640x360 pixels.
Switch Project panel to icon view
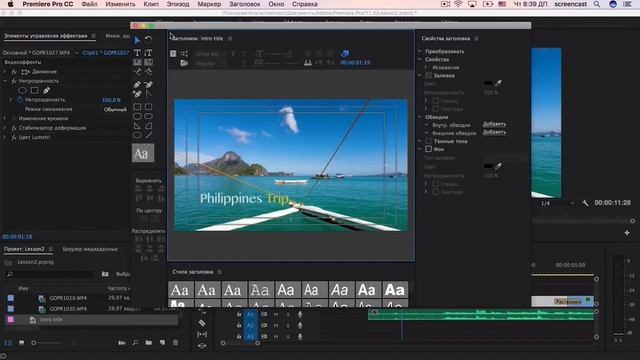point(21,342)
